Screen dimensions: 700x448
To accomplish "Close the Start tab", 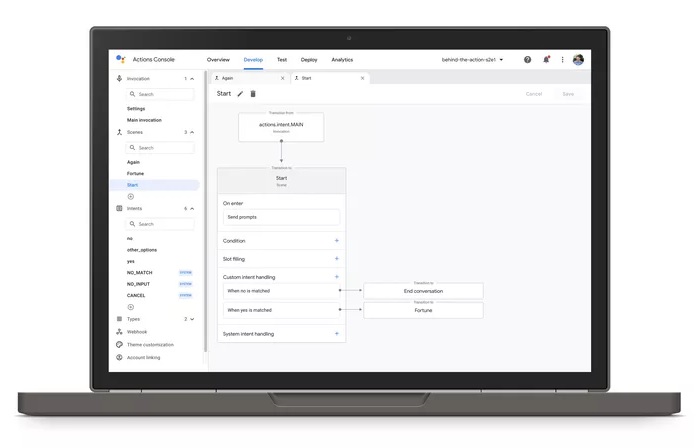I will [x=362, y=78].
